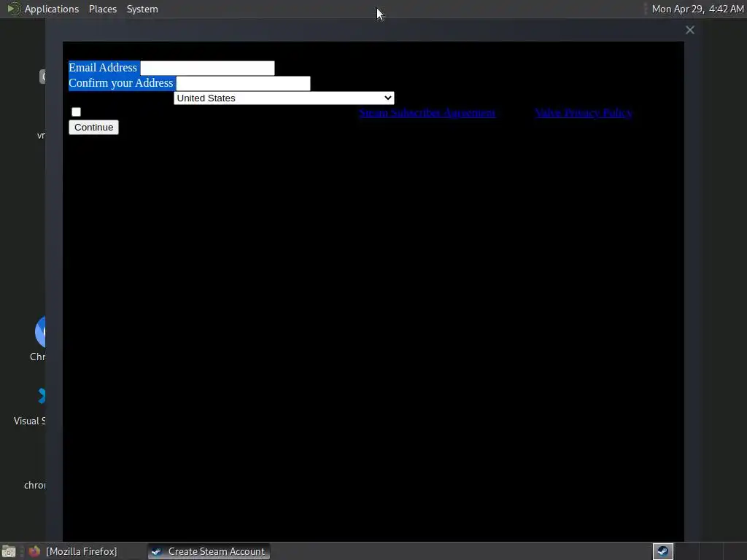The width and height of the screenshot is (747, 560).
Task: Tick the agreement checkbox
Action: [x=76, y=112]
